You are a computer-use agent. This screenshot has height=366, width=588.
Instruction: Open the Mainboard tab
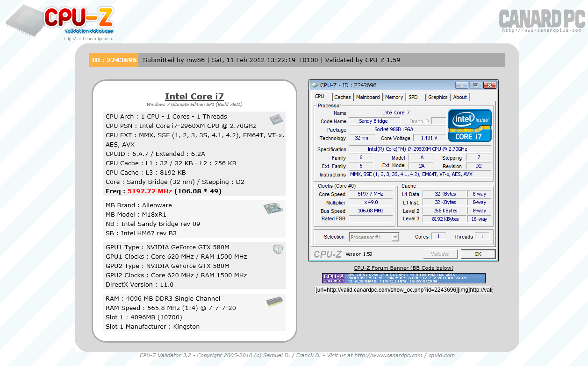368,97
